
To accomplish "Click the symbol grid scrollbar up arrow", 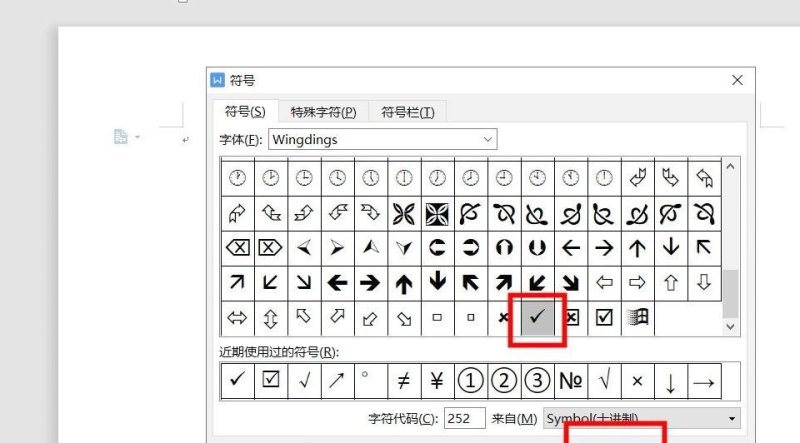I will pos(731,166).
